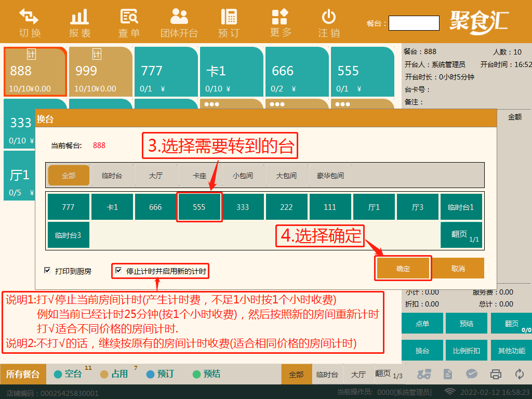Viewport: 532px width, 399px height.
Task: Click the 其他功能 button
Action: point(511,350)
